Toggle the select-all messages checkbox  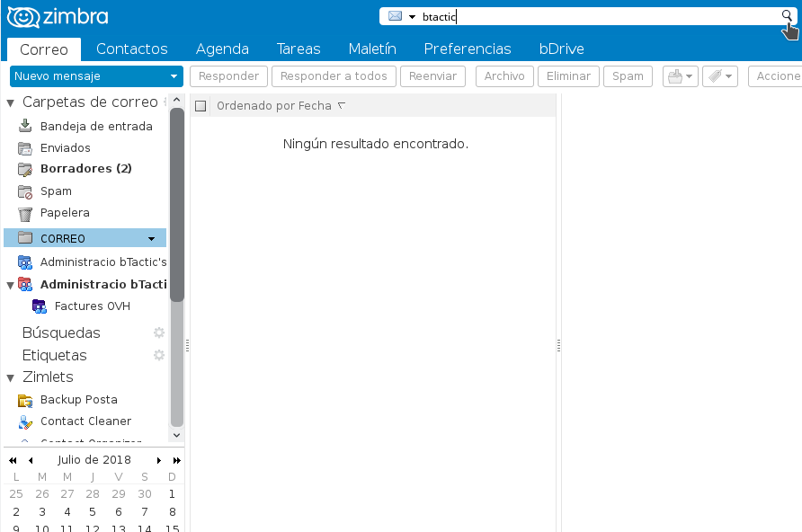point(200,106)
